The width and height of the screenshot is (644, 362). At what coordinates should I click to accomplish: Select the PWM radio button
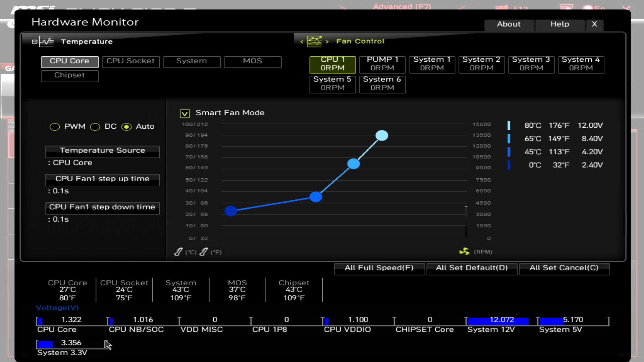(55, 127)
